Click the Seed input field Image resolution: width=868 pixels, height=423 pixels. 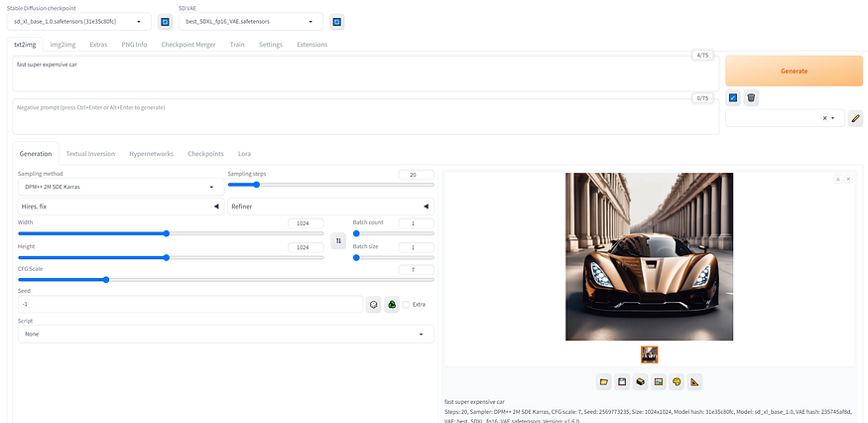point(190,305)
